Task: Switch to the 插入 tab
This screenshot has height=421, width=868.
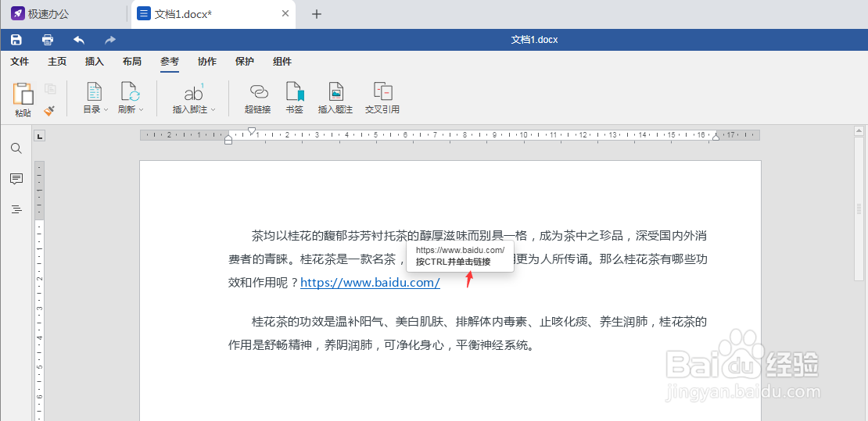Action: (x=95, y=62)
